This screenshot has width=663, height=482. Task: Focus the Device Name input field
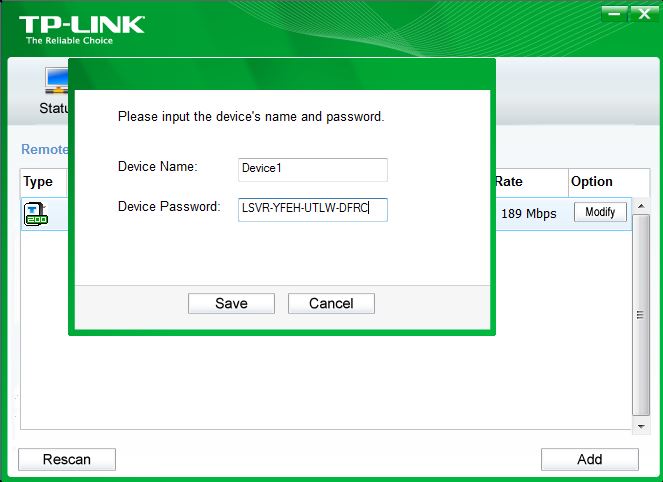pyautogui.click(x=313, y=170)
